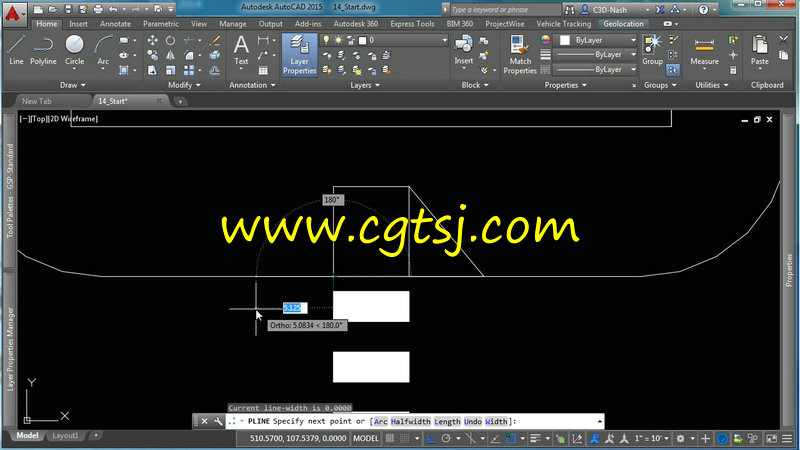The width and height of the screenshot is (800, 450).
Task: Expand the Modify panel
Action: (x=184, y=85)
